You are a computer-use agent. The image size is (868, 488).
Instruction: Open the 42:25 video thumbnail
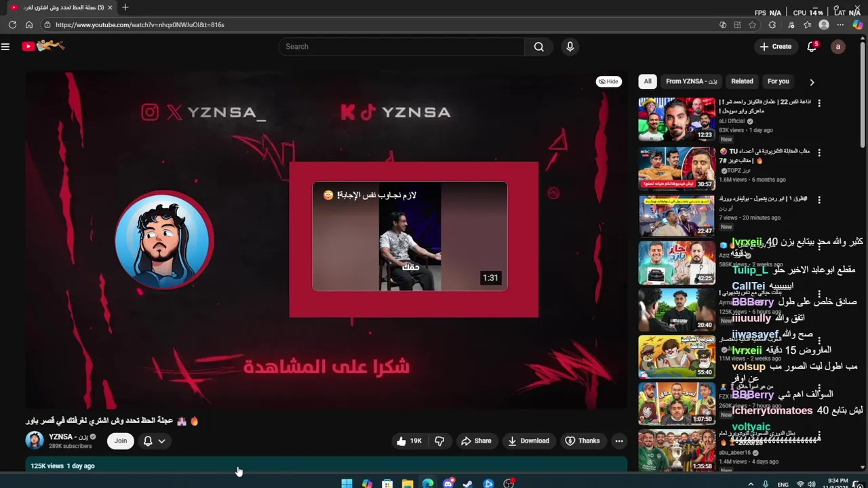[677, 263]
